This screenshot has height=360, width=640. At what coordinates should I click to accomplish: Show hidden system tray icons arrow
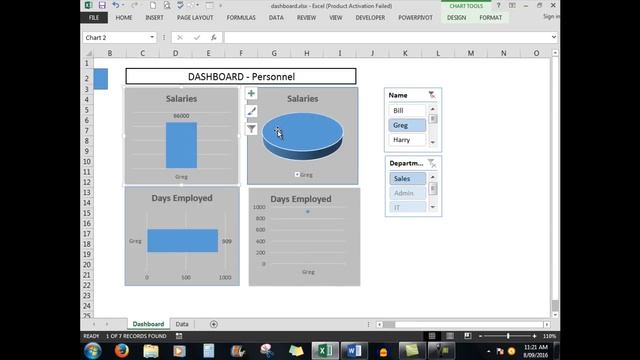pos(489,351)
